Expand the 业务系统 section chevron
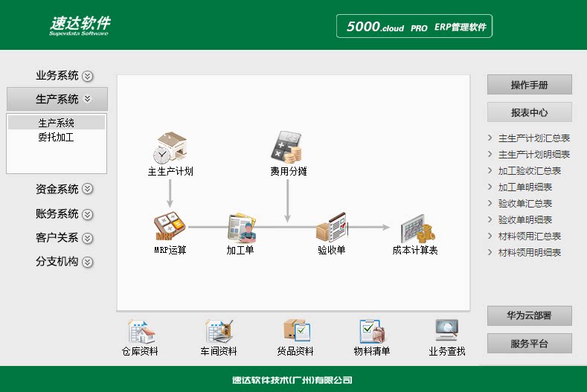Image resolution: width=587 pixels, height=392 pixels. [87, 76]
